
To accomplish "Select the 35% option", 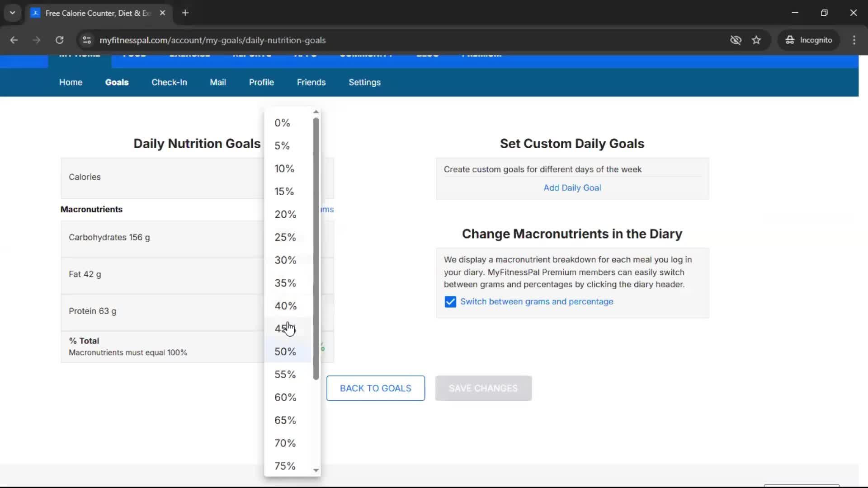I will pyautogui.click(x=288, y=283).
